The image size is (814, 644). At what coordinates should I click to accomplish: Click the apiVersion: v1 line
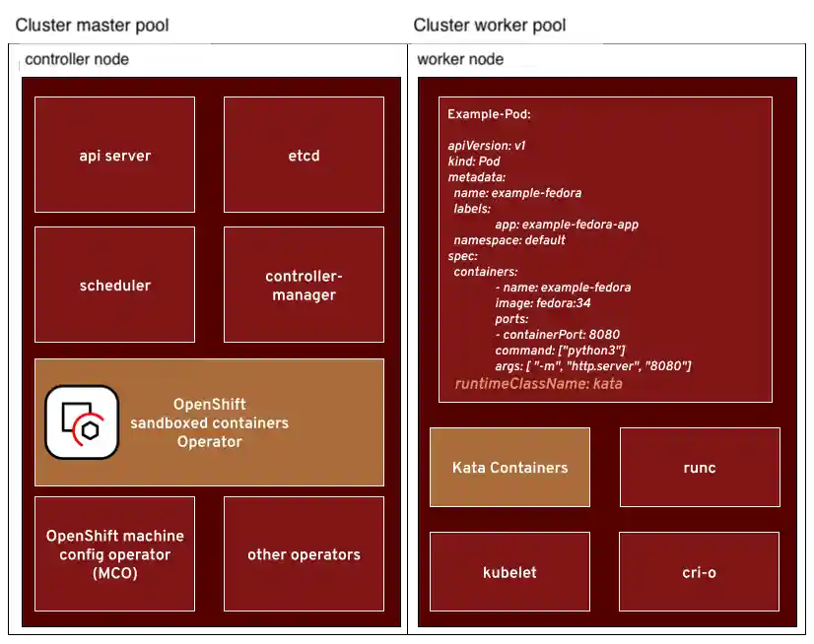pyautogui.click(x=487, y=146)
